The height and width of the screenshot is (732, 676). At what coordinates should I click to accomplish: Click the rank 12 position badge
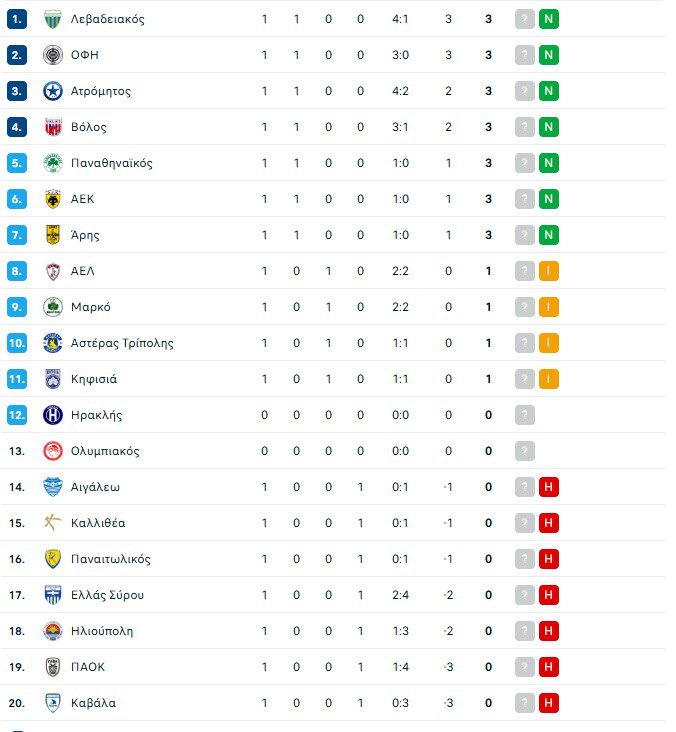(x=16, y=415)
